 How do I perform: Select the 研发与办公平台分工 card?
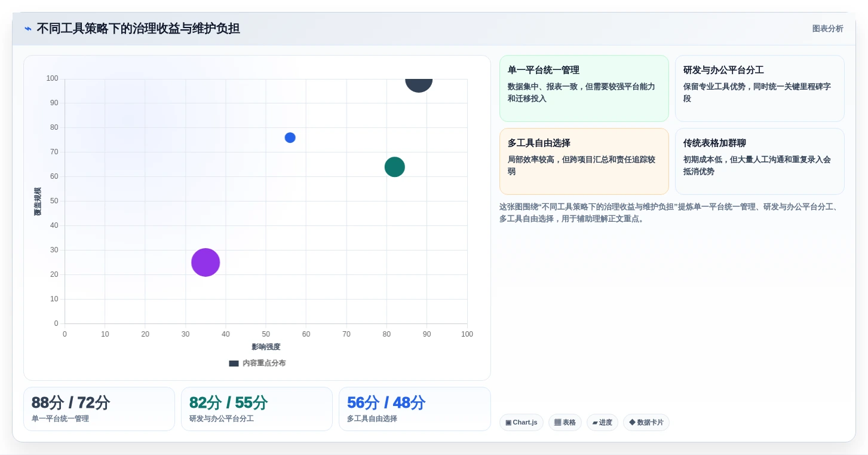click(x=759, y=88)
